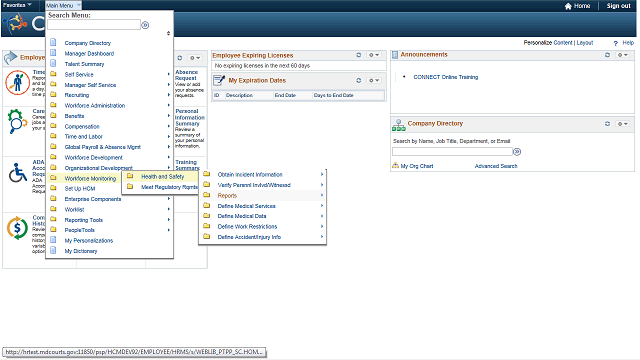Image resolution: width=640 pixels, height=360 pixels.
Task: Open Time and Labor menu entry
Action: (84, 137)
